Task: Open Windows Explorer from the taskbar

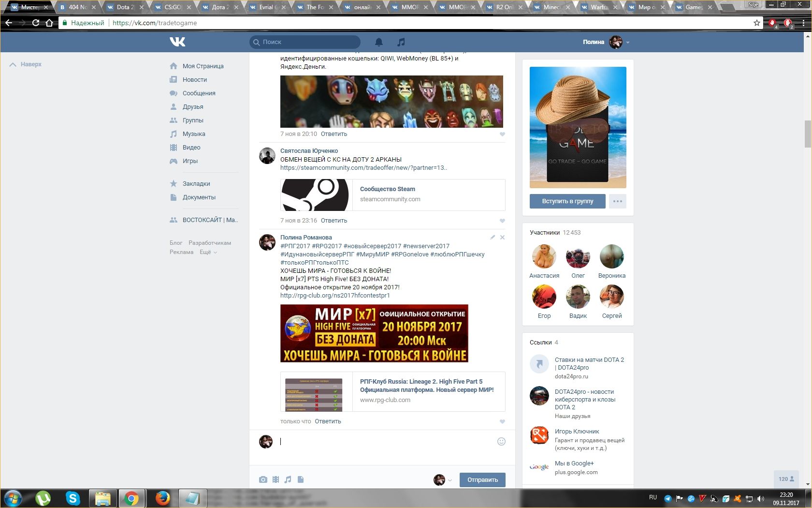Action: [x=103, y=498]
